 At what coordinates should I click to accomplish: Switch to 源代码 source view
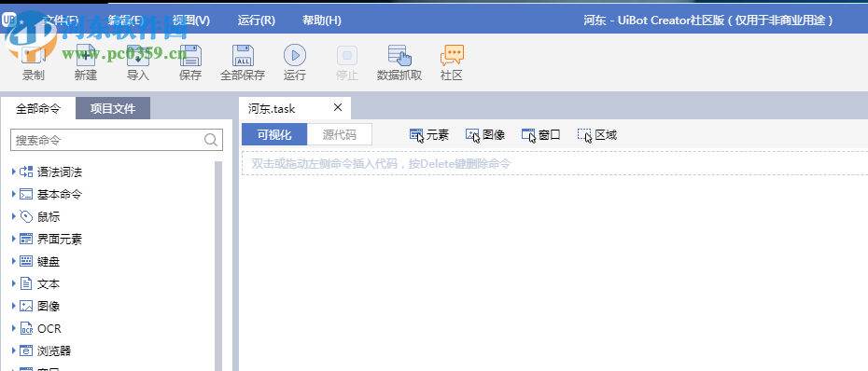[x=340, y=135]
